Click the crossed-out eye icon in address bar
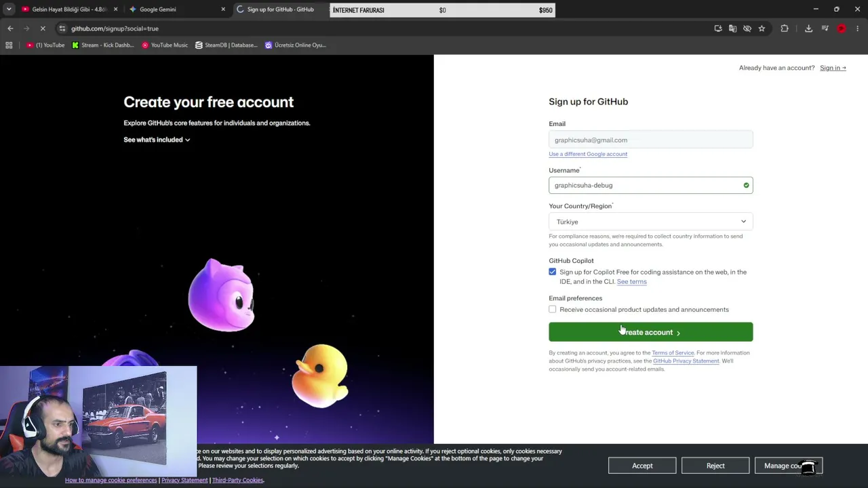Viewport: 868px width, 488px height. tap(747, 28)
